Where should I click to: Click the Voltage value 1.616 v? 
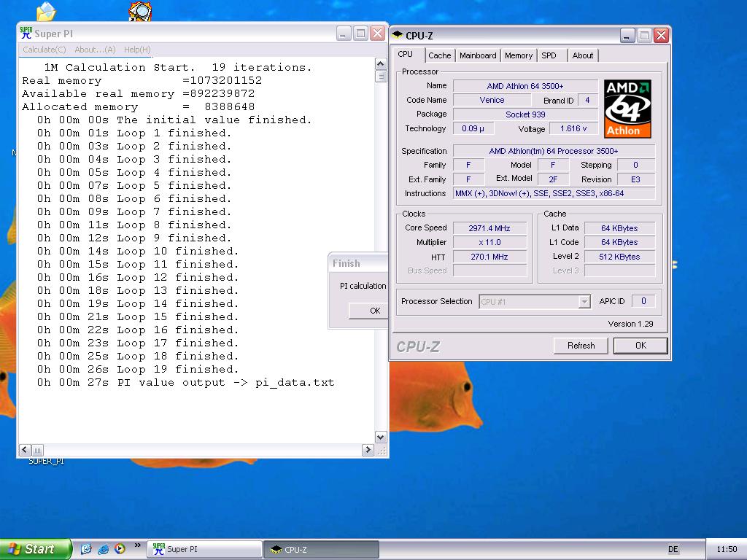click(573, 128)
